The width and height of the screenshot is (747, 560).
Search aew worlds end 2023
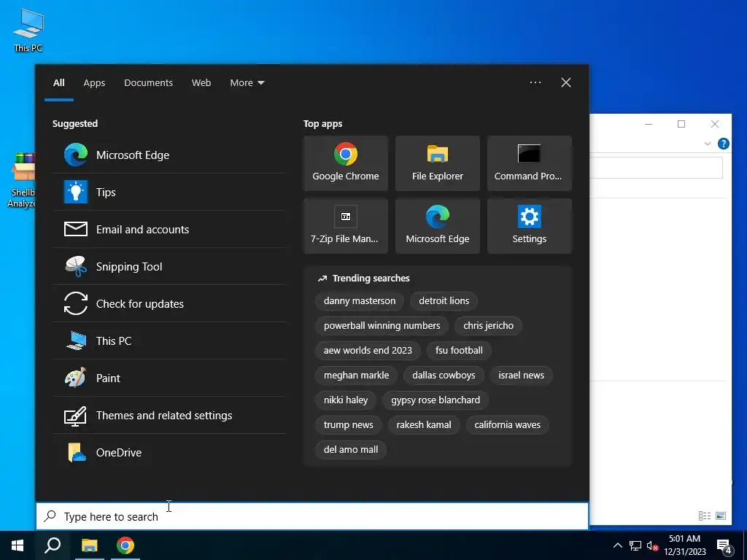tap(368, 351)
